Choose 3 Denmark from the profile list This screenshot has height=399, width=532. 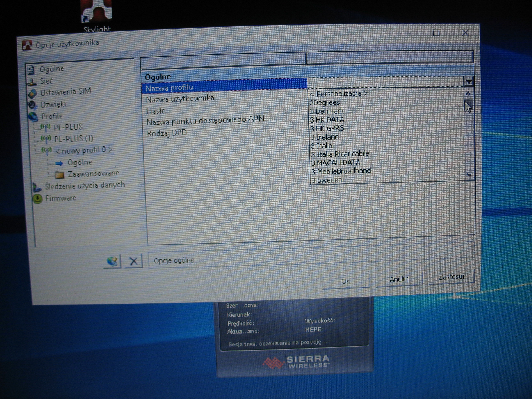click(x=327, y=111)
